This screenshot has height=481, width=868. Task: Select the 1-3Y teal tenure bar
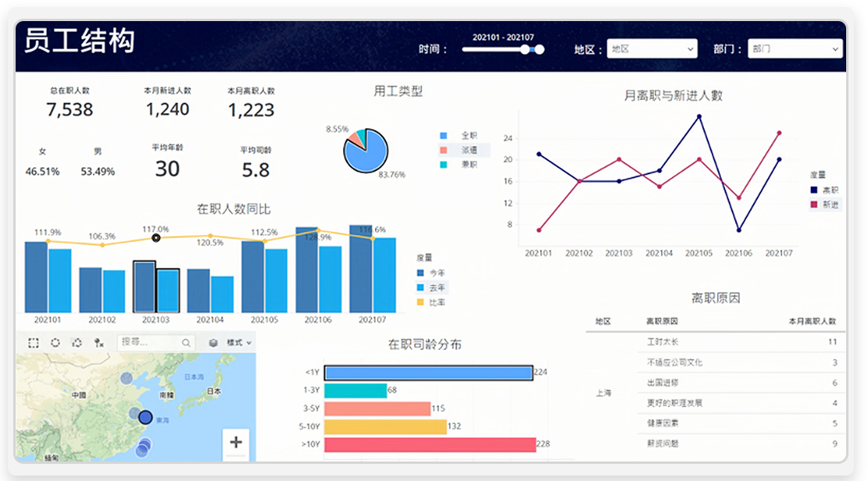355,390
